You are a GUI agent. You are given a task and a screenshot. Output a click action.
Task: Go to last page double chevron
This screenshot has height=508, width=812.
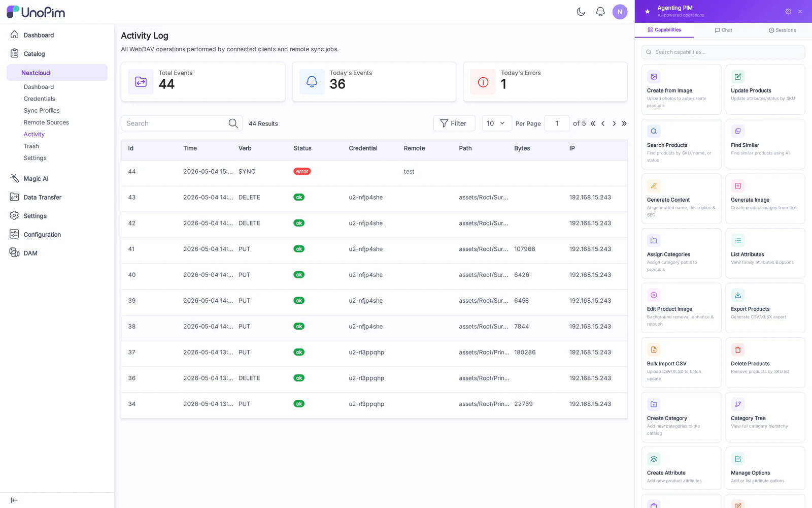(x=624, y=123)
